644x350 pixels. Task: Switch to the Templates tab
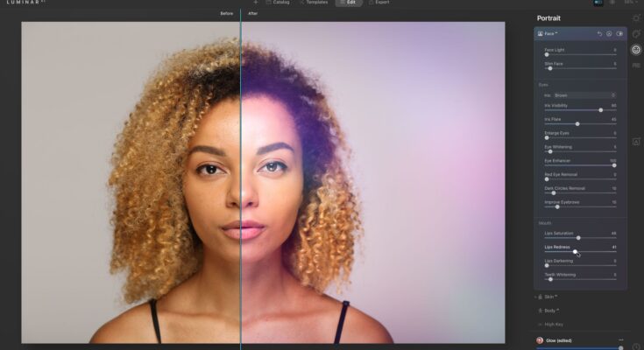[314, 3]
